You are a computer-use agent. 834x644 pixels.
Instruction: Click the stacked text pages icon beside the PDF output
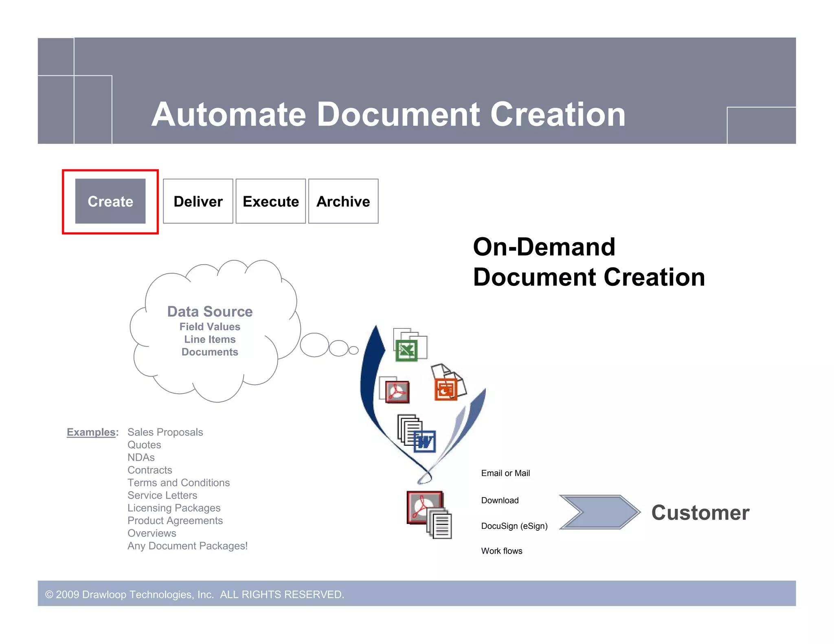[x=442, y=525]
